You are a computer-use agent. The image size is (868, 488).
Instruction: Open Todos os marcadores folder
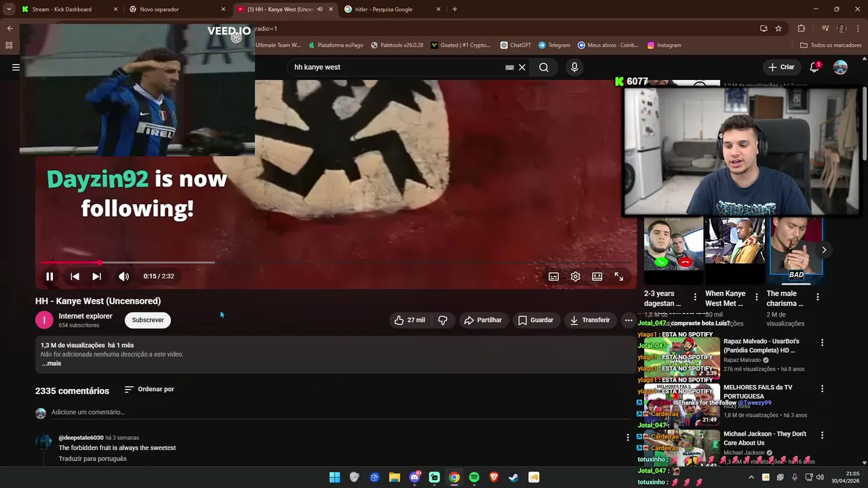(831, 45)
